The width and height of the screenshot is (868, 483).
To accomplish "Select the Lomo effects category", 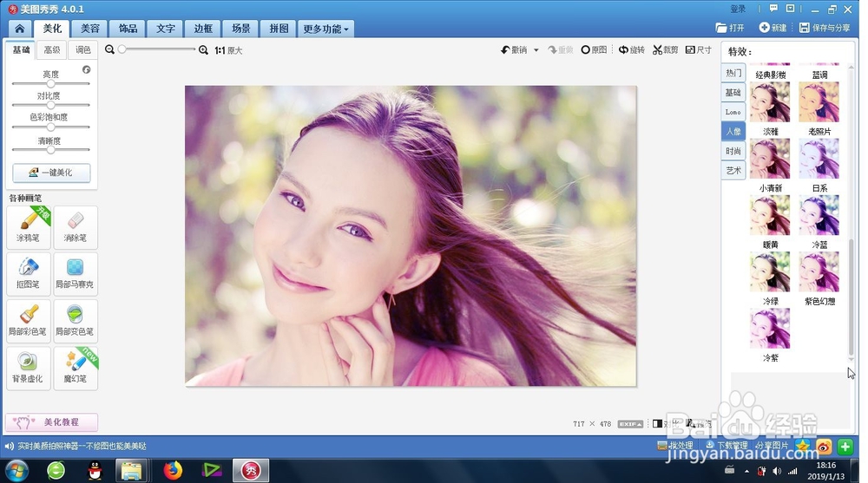I will 733,112.
